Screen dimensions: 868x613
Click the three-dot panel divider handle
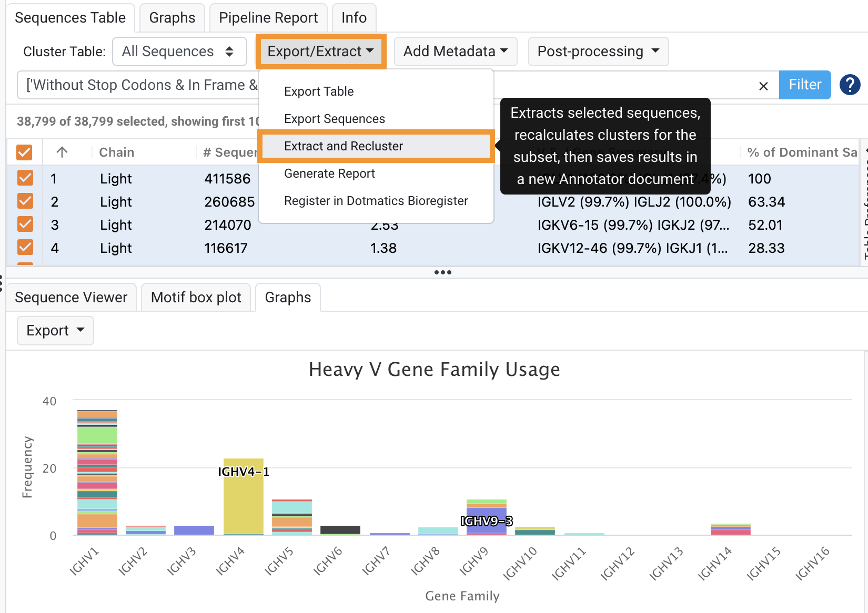coord(442,272)
